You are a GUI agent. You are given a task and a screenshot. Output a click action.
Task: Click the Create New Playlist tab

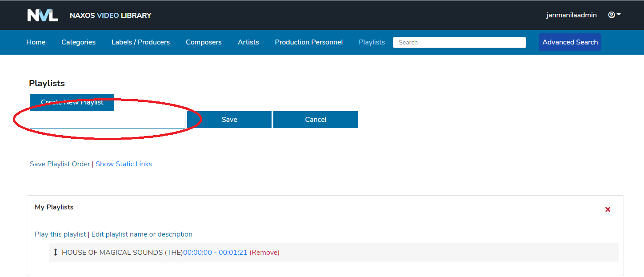72,102
